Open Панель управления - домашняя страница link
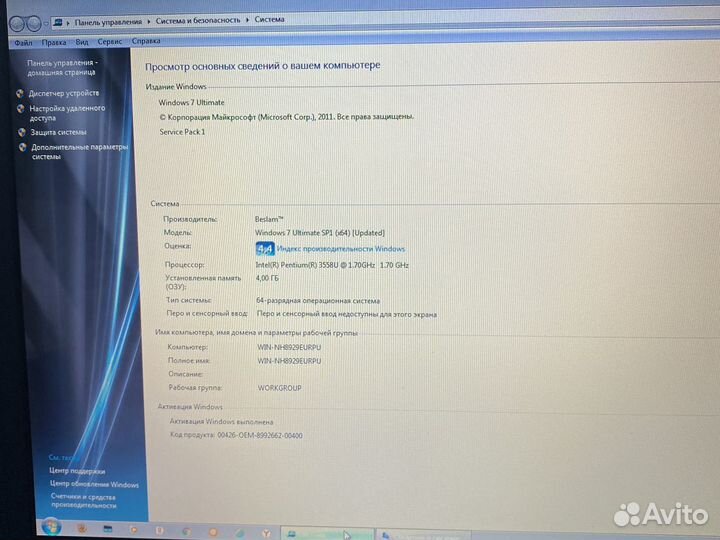 click(x=62, y=68)
